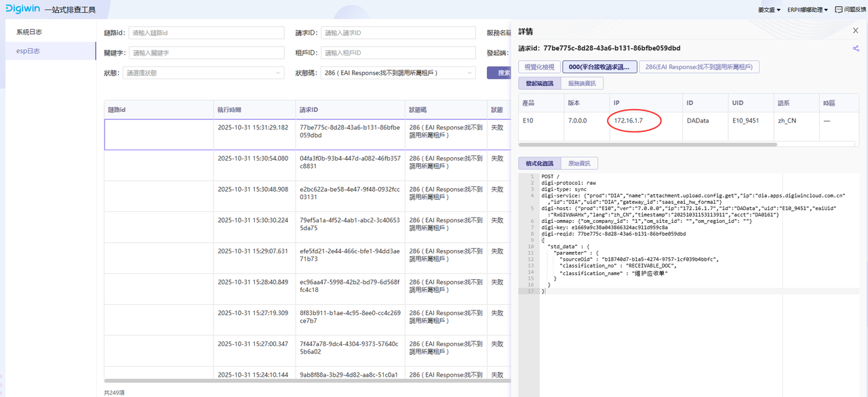Viewport: 868px width, 397px height.
Task: Click the 问题反馈 feedback icon
Action: (839, 9)
